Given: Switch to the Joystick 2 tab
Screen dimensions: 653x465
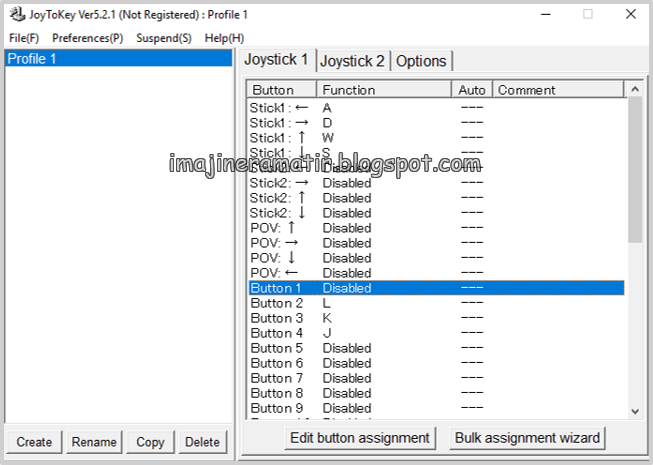Looking at the screenshot, I should point(352,61).
